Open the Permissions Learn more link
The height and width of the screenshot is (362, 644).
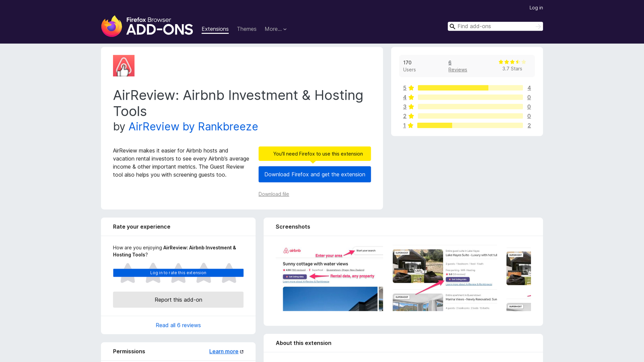224,352
